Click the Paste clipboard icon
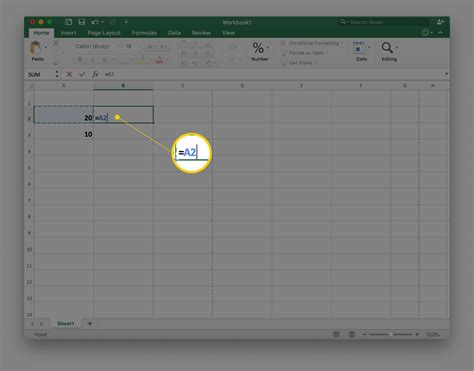 35,48
